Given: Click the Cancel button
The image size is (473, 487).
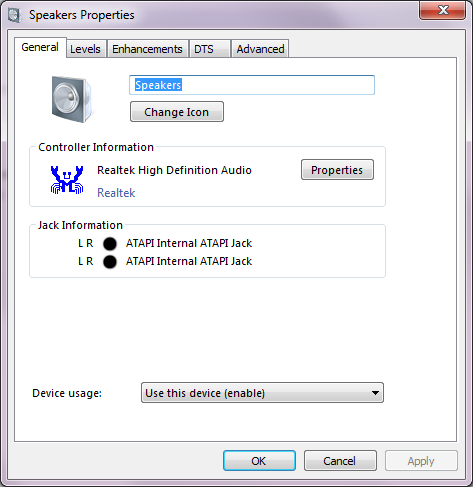Looking at the screenshot, I should [340, 461].
